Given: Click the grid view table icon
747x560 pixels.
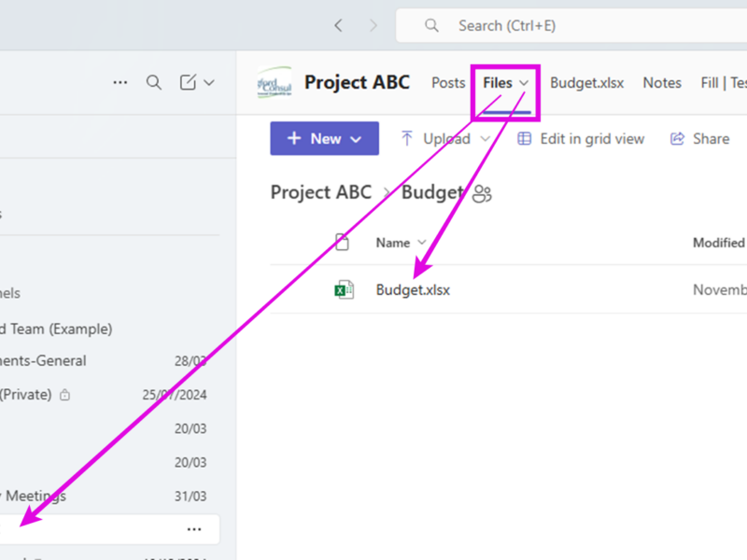Looking at the screenshot, I should (x=524, y=138).
